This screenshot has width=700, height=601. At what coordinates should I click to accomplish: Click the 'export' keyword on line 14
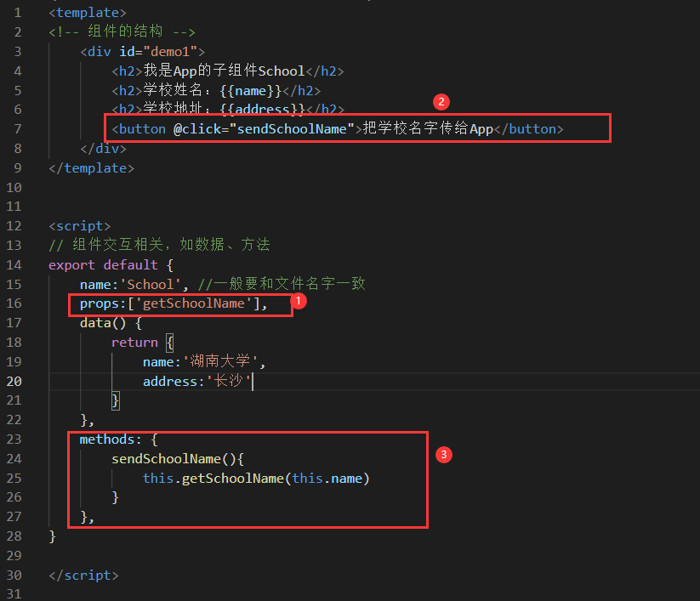point(72,265)
